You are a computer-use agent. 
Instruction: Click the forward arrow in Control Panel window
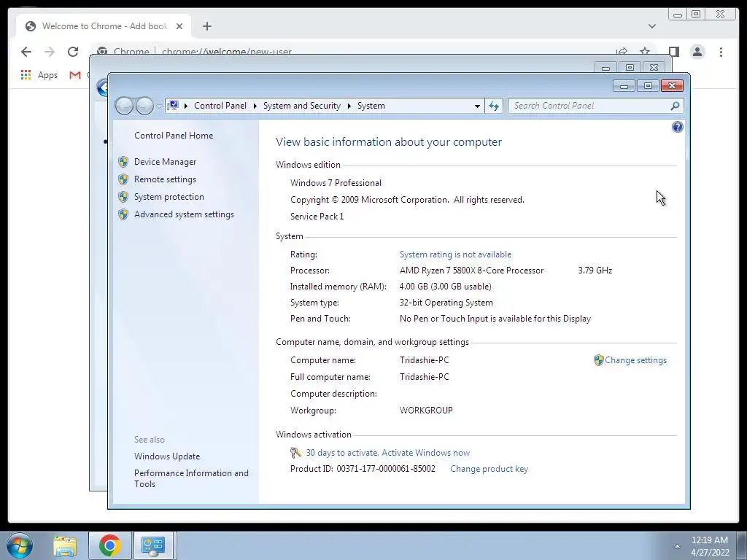click(144, 106)
